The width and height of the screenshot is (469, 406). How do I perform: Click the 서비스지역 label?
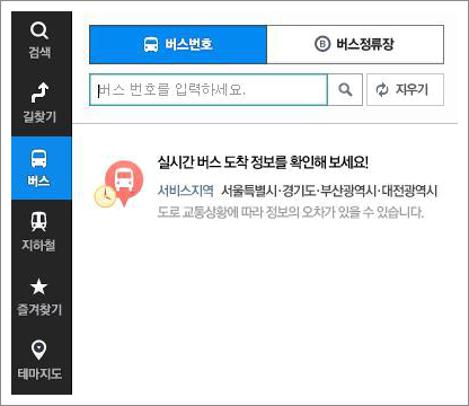pyautogui.click(x=185, y=191)
